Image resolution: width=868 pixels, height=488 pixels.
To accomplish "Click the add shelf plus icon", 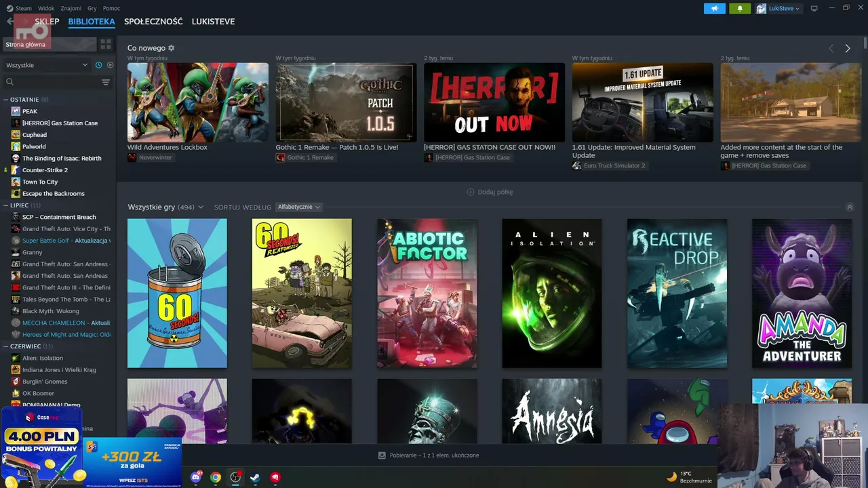I will (x=471, y=192).
